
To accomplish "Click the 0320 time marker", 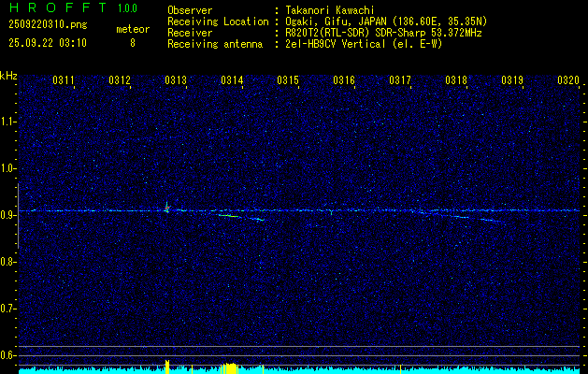I will pos(568,79).
